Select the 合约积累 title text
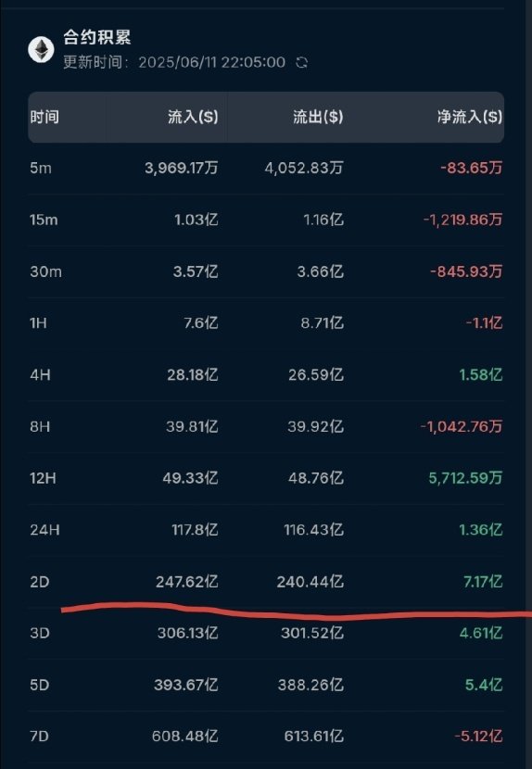The height and width of the screenshot is (769, 532). [97, 37]
